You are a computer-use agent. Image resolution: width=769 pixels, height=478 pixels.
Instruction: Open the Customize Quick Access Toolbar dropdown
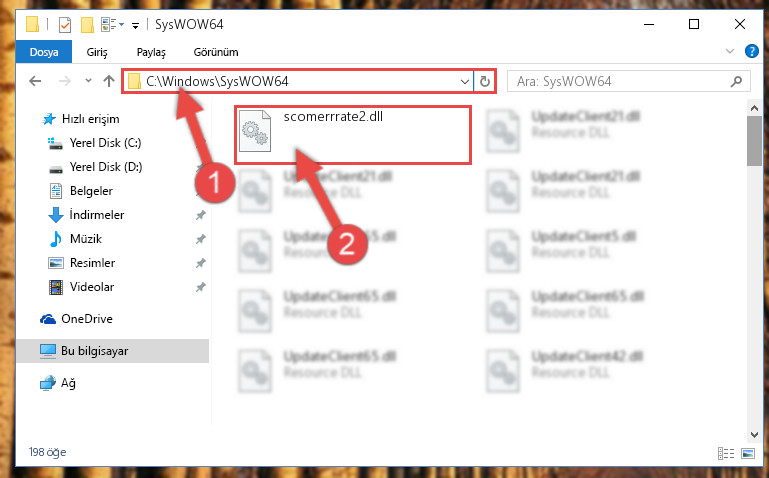135,25
